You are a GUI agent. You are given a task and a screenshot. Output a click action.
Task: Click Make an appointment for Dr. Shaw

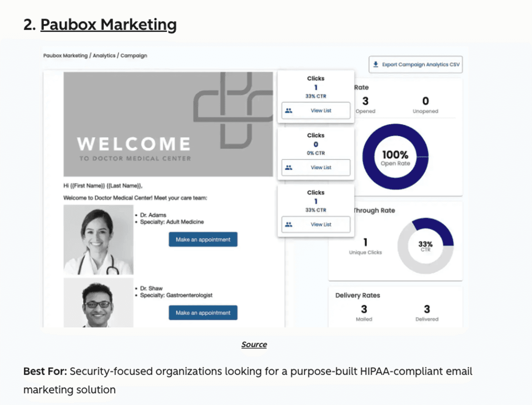coord(203,313)
